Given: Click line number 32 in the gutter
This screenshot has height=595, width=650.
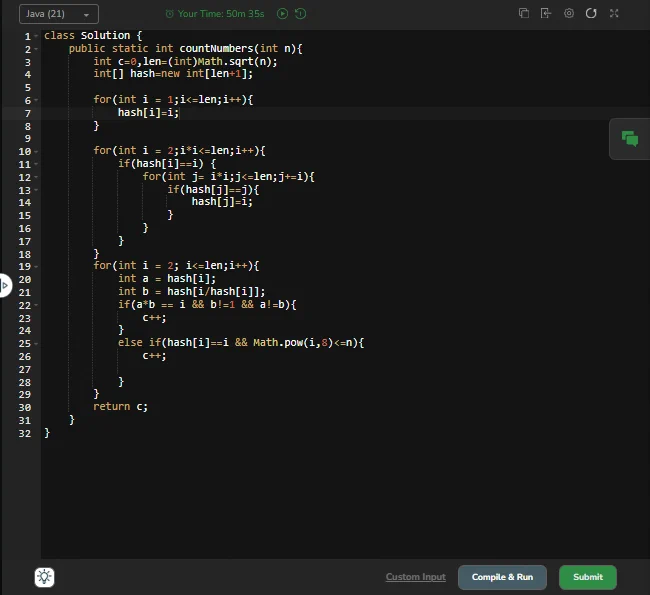Looking at the screenshot, I should pyautogui.click(x=24, y=434).
